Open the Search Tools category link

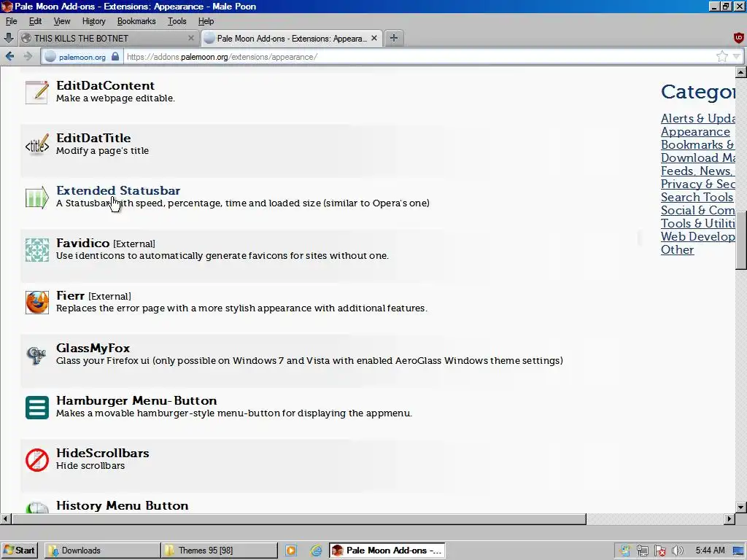[697, 197]
